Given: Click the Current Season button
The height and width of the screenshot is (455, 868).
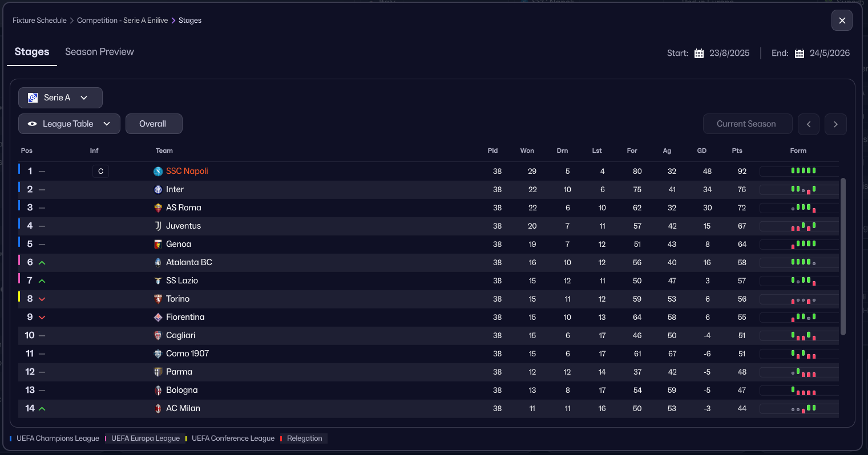Looking at the screenshot, I should pos(746,124).
